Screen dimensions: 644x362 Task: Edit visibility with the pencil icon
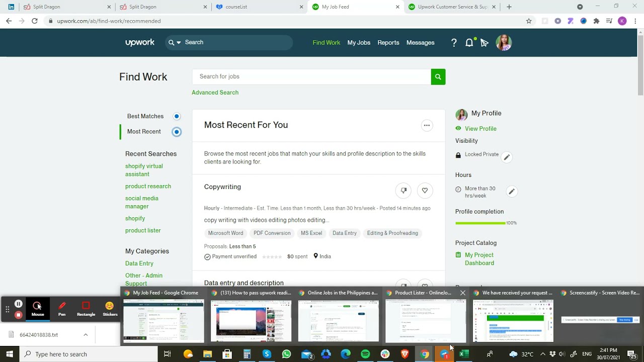coord(507,157)
